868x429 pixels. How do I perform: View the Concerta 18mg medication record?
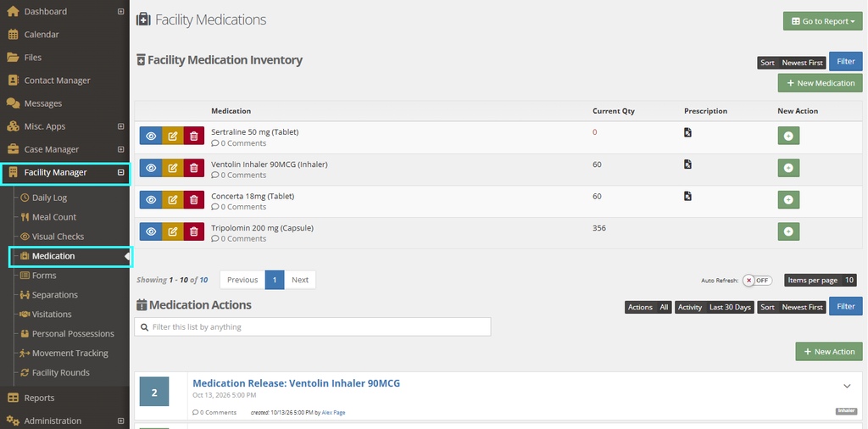tap(151, 200)
